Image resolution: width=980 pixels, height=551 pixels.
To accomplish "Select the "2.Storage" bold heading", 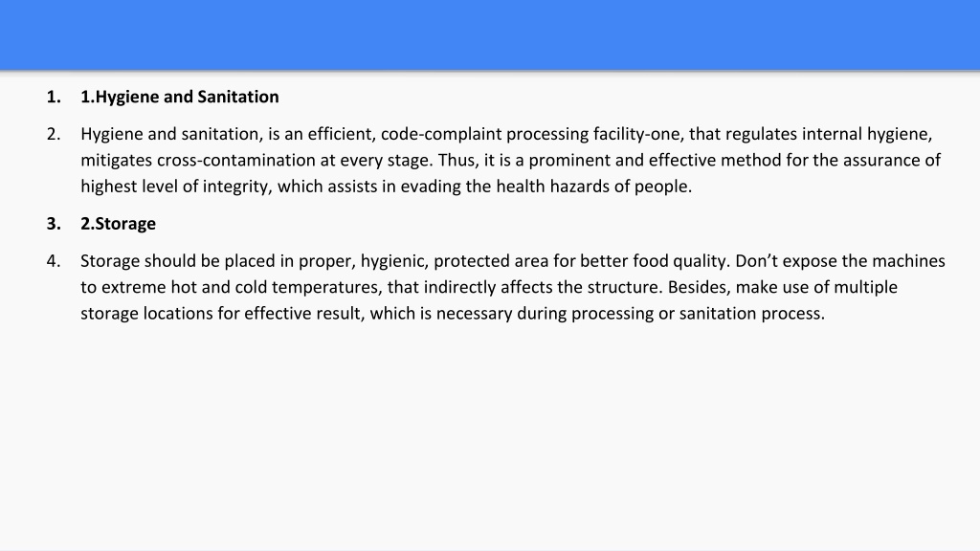I will tap(118, 224).
